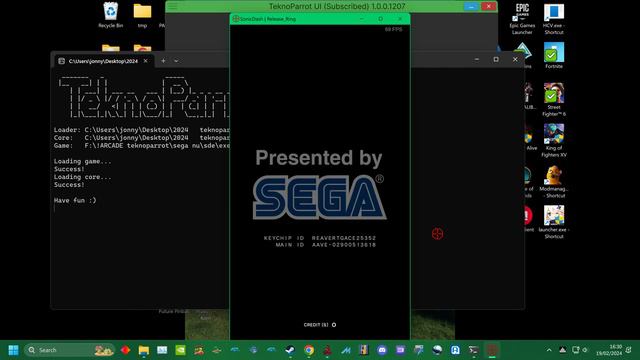Minimize the TeknoParrot UI window
The height and width of the screenshot is (360, 640).
(471, 6)
